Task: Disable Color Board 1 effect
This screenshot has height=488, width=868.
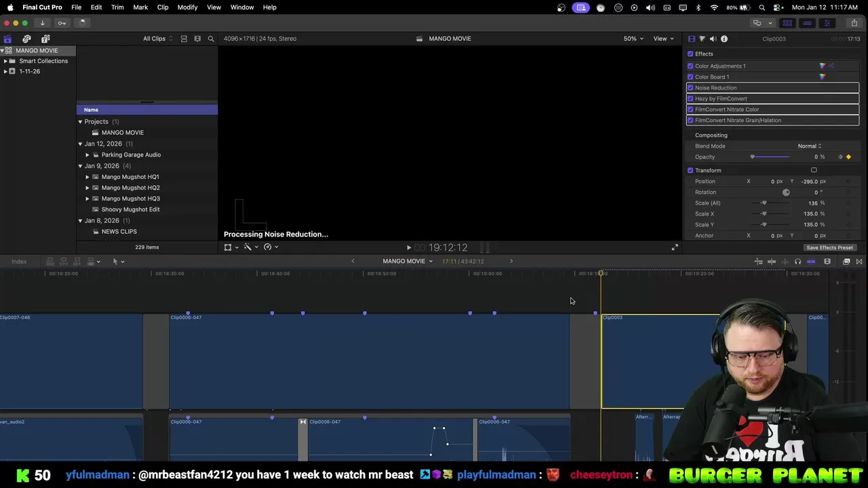Action: point(690,77)
